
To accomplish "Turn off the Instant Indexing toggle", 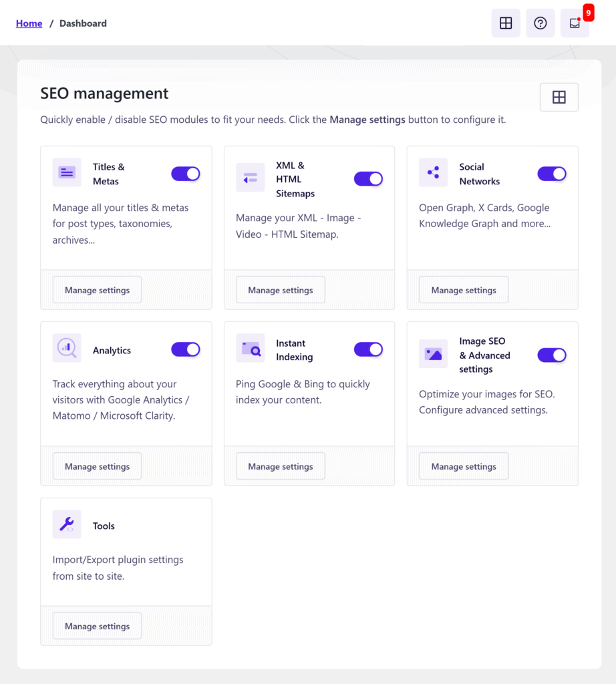I will tap(368, 349).
